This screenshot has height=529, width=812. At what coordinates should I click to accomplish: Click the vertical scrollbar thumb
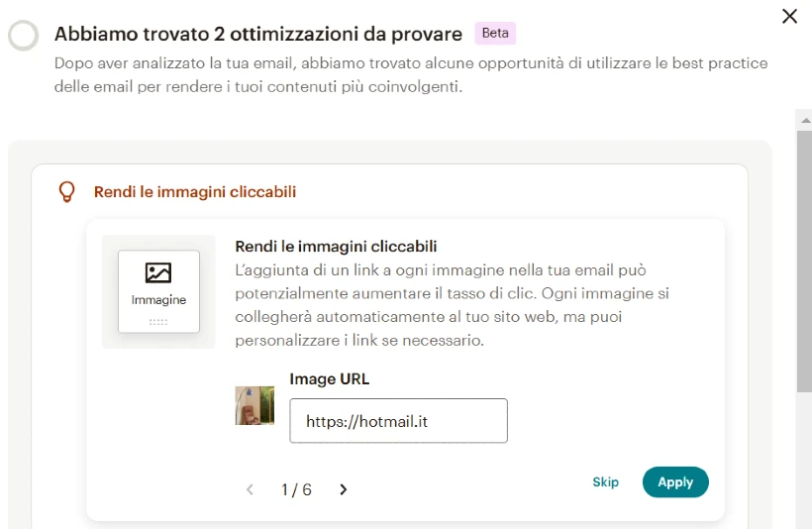805,262
